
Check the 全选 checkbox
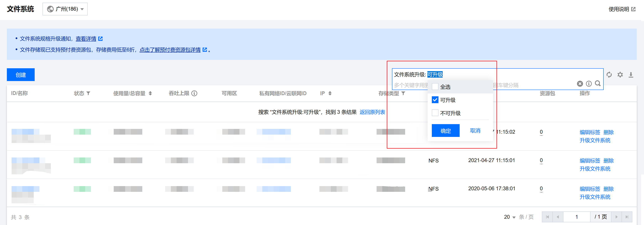(x=435, y=87)
